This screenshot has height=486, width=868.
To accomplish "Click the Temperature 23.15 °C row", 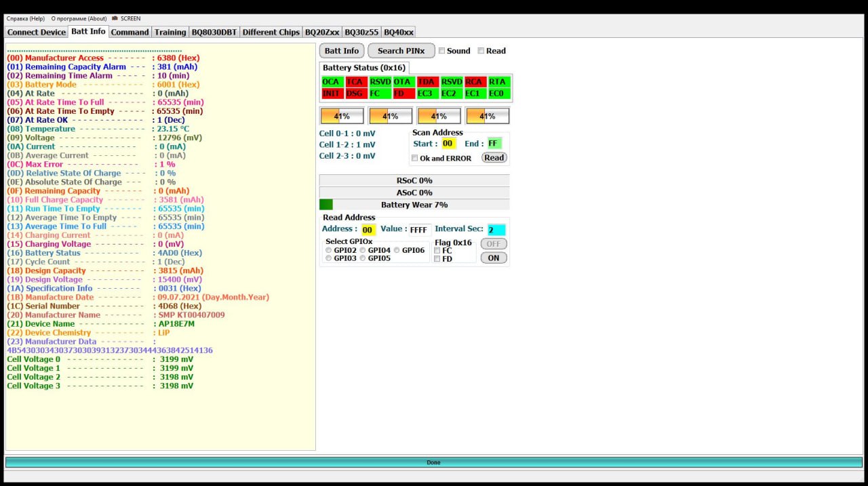I will pyautogui.click(x=98, y=129).
